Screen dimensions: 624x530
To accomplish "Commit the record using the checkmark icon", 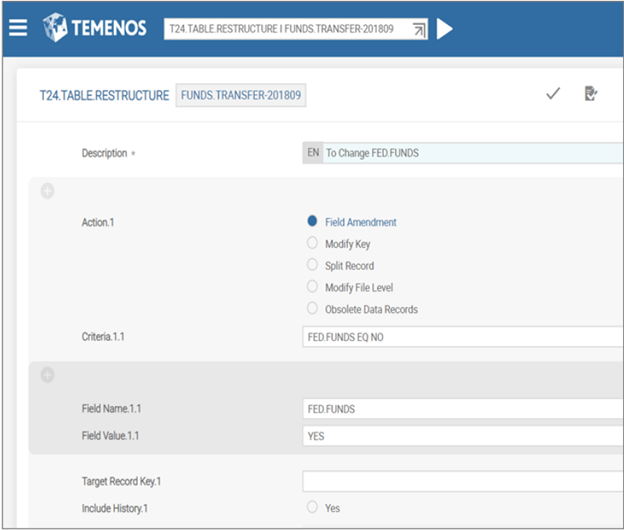I will [x=553, y=94].
